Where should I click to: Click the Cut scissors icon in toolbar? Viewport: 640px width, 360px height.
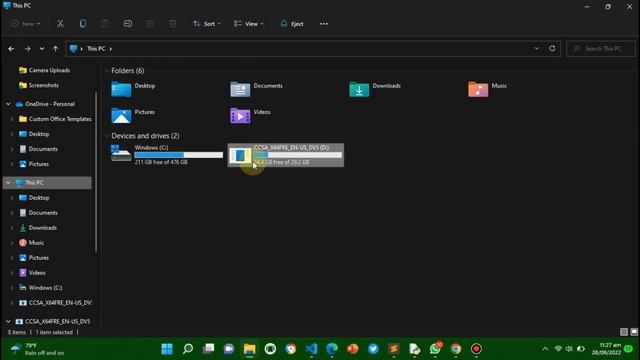60,24
